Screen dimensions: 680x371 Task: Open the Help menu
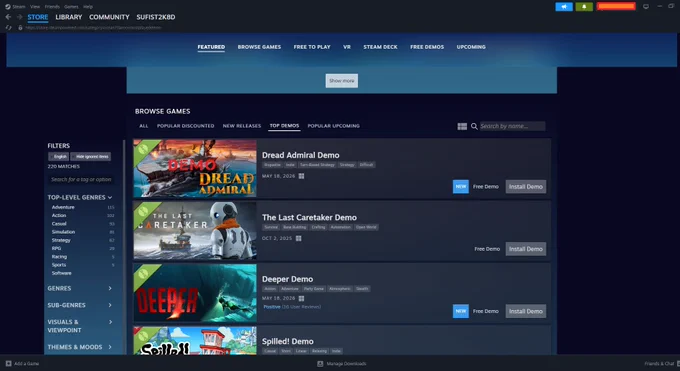[88, 7]
